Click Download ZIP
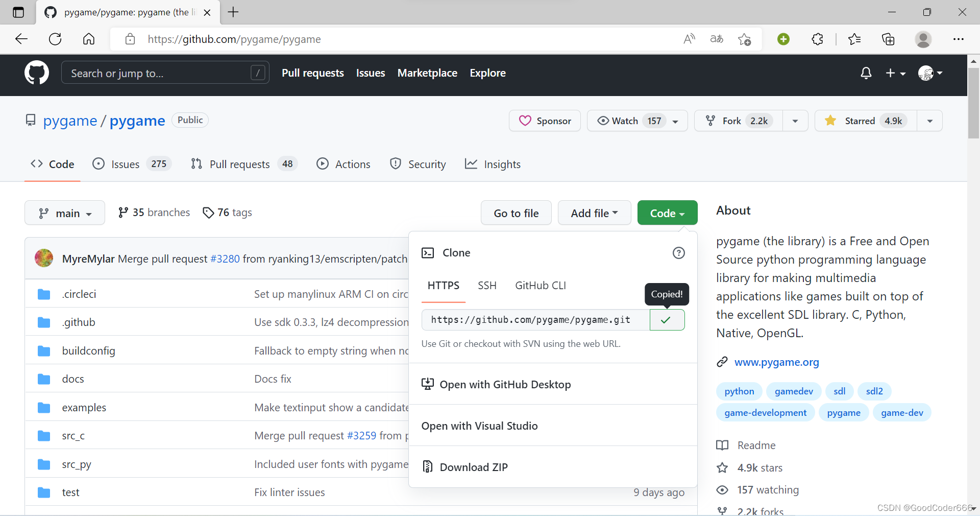This screenshot has width=980, height=516. click(x=553, y=467)
